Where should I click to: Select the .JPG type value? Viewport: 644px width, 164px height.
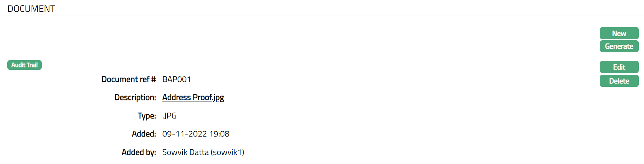point(169,116)
